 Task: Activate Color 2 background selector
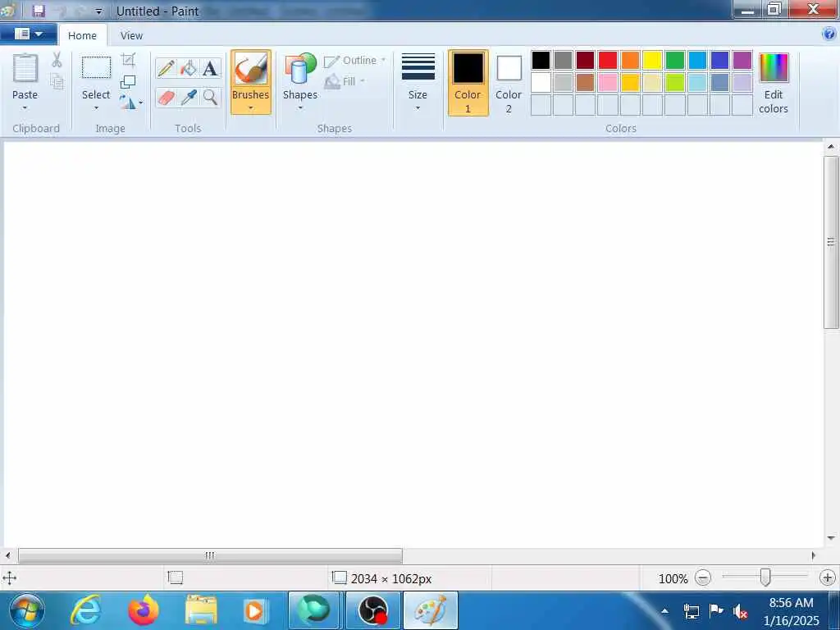(x=509, y=83)
